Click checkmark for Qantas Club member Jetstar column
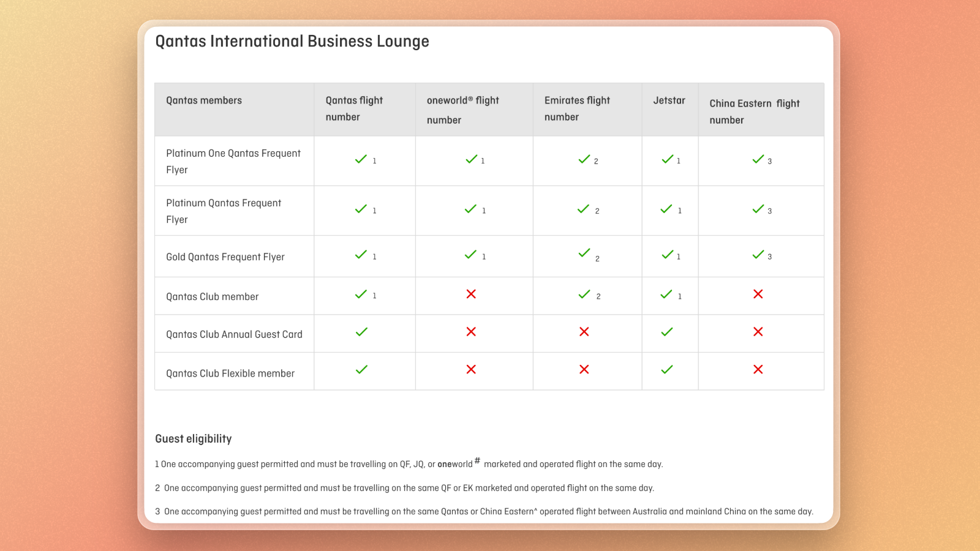The image size is (980, 551). 666,294
